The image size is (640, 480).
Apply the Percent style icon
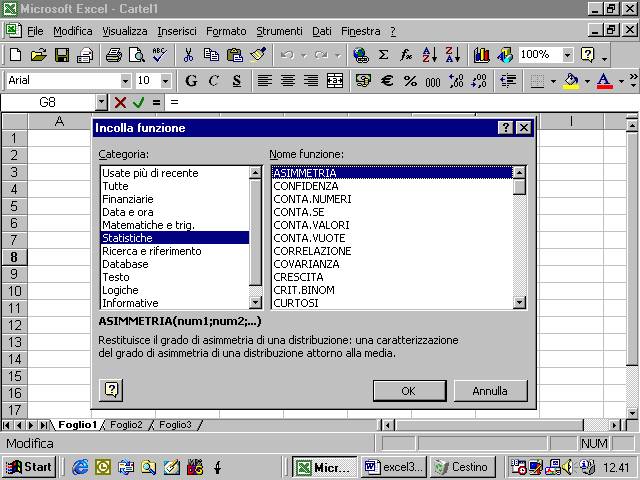(410, 80)
